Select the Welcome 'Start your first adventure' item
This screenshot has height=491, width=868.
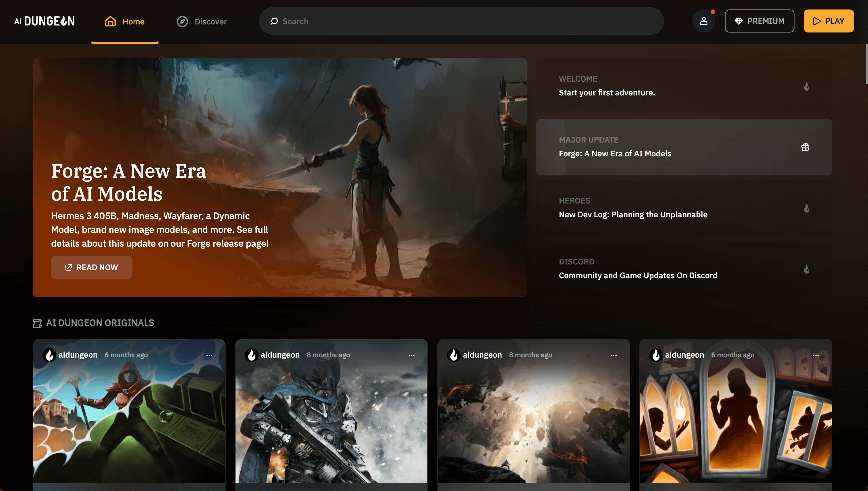tap(684, 86)
